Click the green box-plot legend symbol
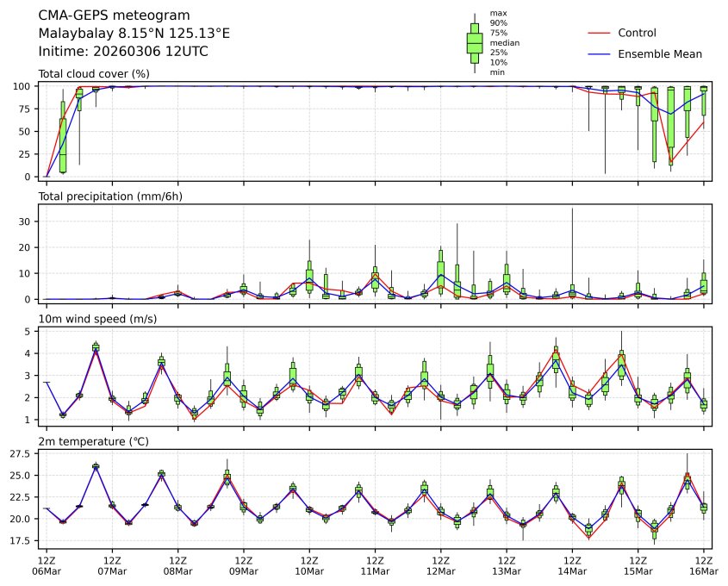728x586 pixels. pyautogui.click(x=474, y=42)
